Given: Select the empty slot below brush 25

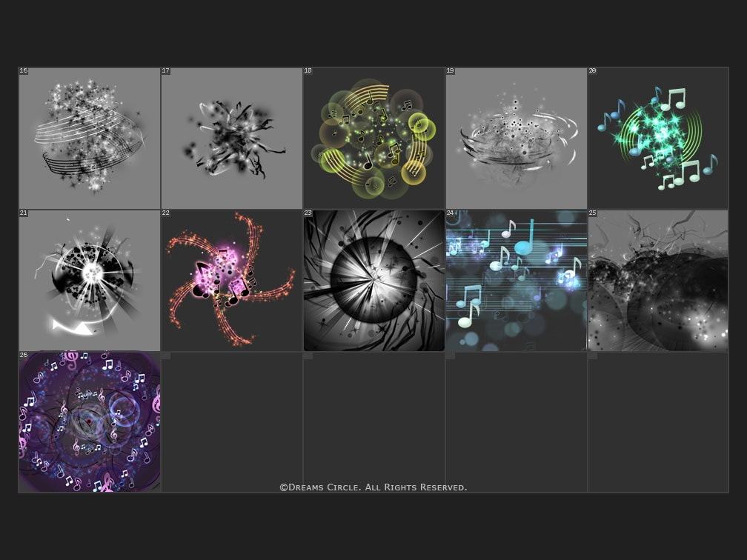Looking at the screenshot, I should point(658,422).
